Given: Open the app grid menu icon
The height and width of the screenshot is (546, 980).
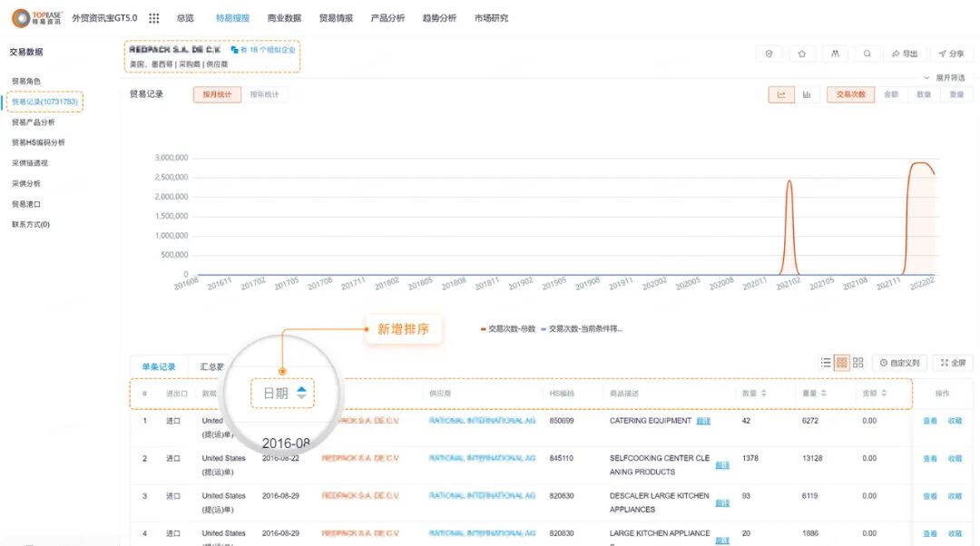Looking at the screenshot, I should 153,18.
